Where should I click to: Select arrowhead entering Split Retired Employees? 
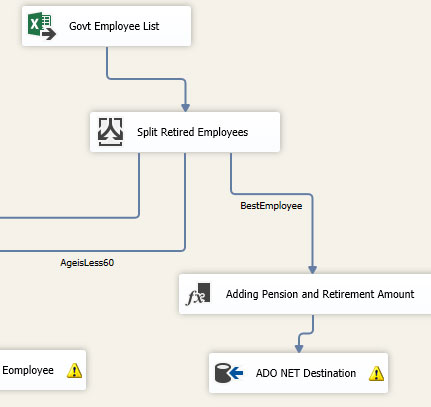(186, 108)
